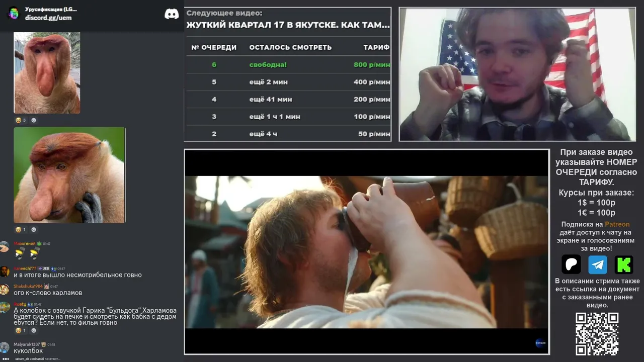Click message 'и в итоге вышло несмотрибельное говно'

coord(77,275)
